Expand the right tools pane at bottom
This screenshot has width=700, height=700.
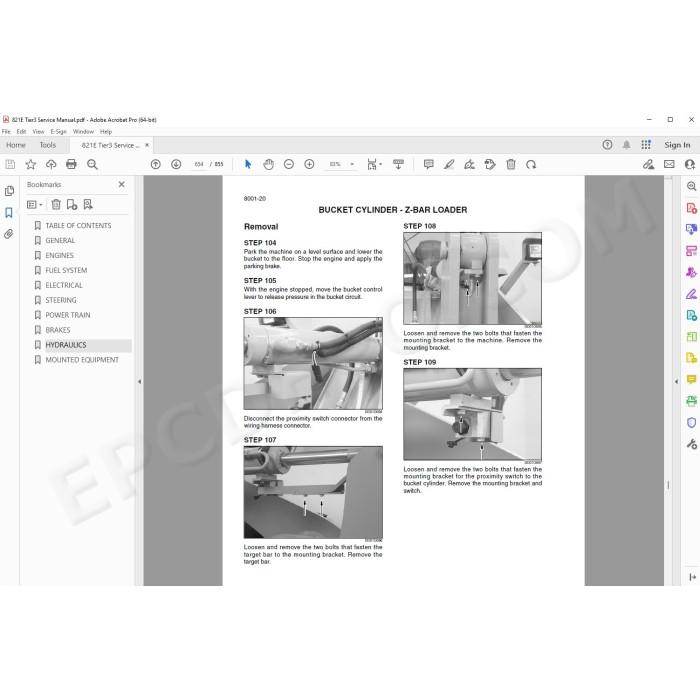692,577
